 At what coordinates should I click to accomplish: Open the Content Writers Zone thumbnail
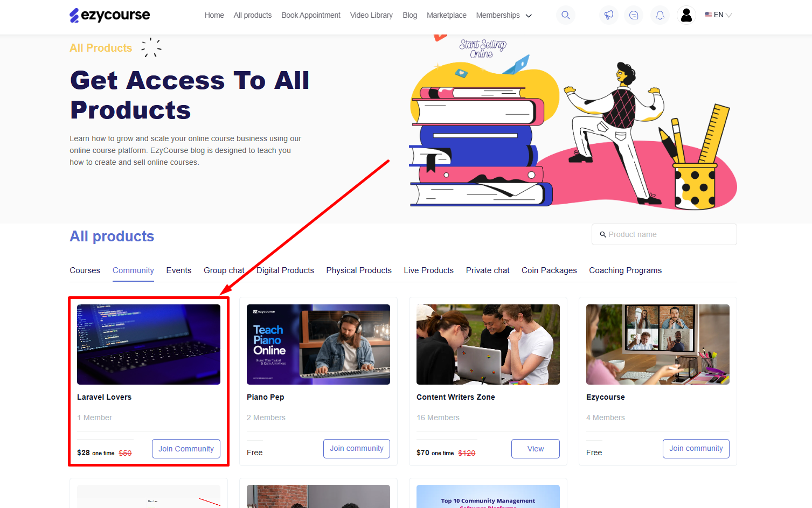click(x=488, y=344)
